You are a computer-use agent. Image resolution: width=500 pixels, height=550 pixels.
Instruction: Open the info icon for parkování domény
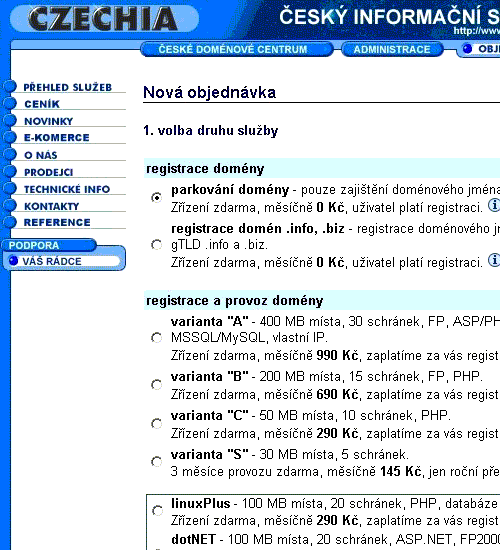[x=494, y=205]
